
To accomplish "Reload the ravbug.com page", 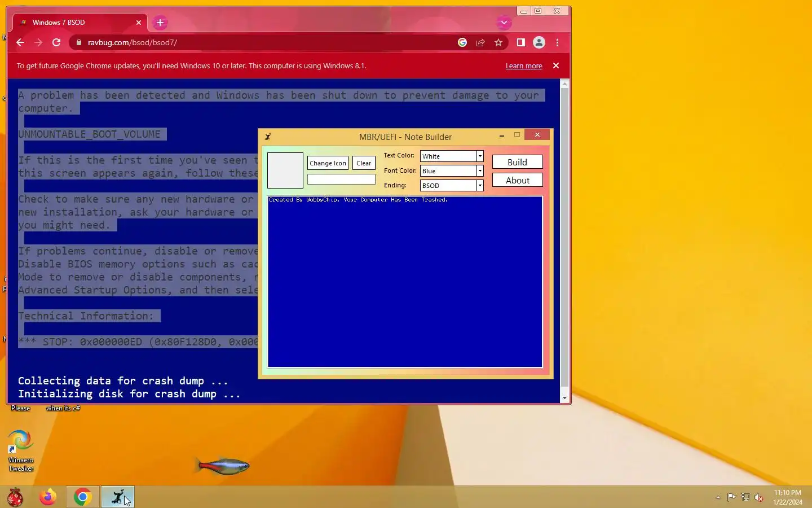I will [56, 42].
